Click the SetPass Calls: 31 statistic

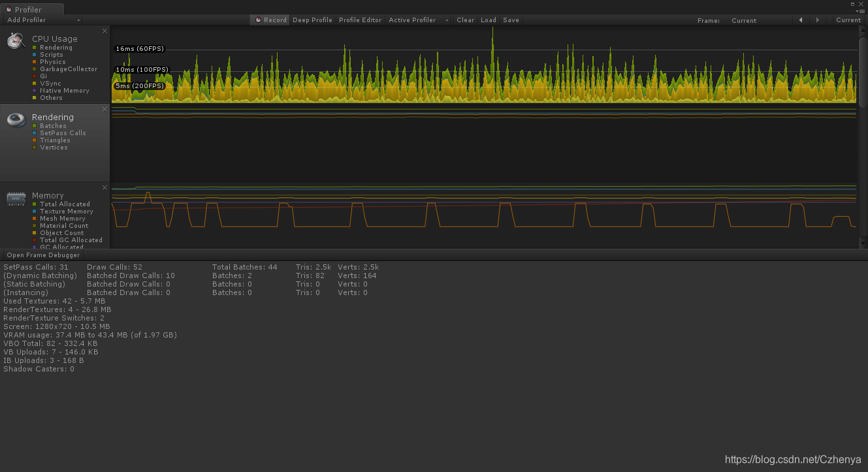tap(36, 267)
